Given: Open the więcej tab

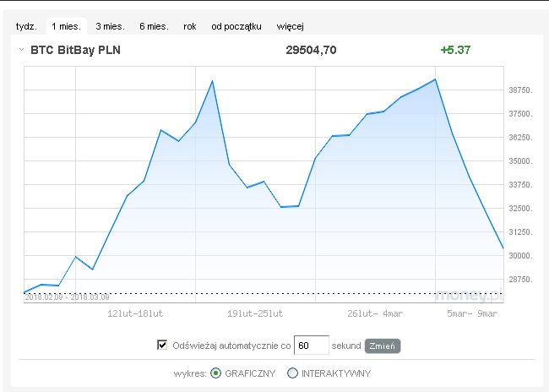Looking at the screenshot, I should 291,26.
